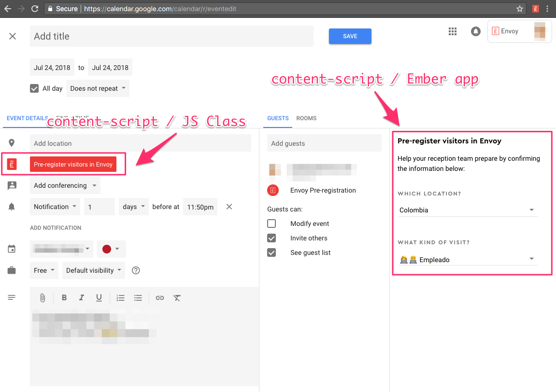Remove the notification with its X icon
The image size is (556, 392).
coord(229,207)
